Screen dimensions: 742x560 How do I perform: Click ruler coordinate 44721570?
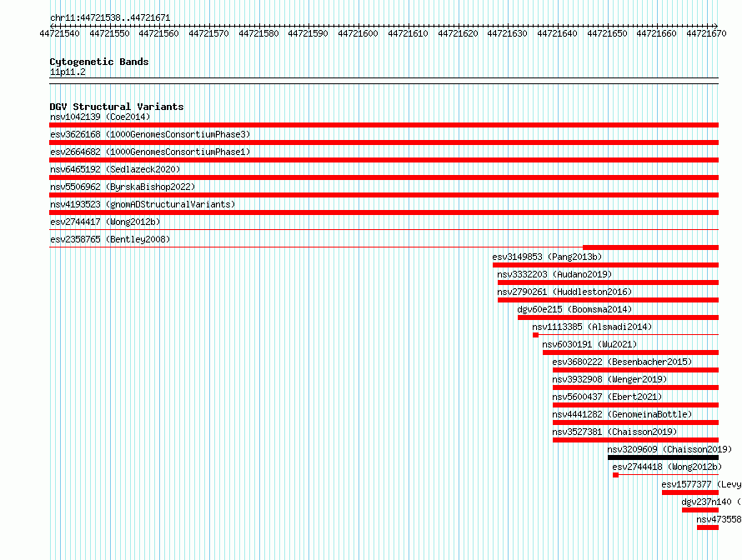pyautogui.click(x=208, y=33)
